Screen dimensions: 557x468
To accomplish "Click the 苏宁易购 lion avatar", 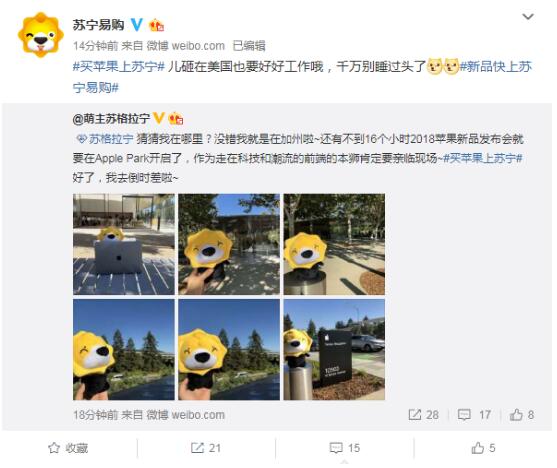I will point(41,35).
